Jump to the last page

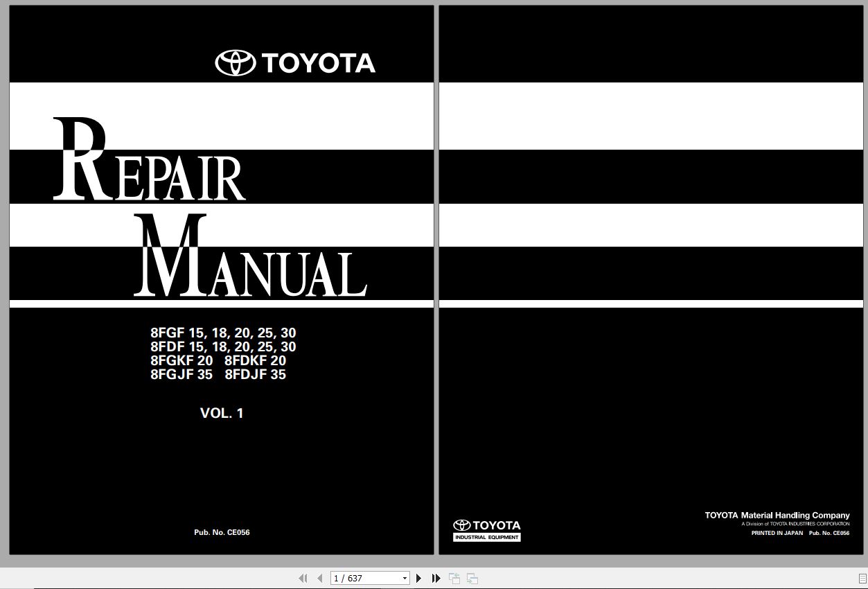point(436,578)
